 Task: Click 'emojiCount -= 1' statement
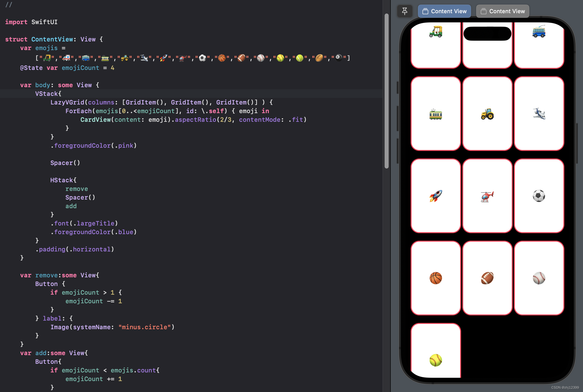pos(94,301)
